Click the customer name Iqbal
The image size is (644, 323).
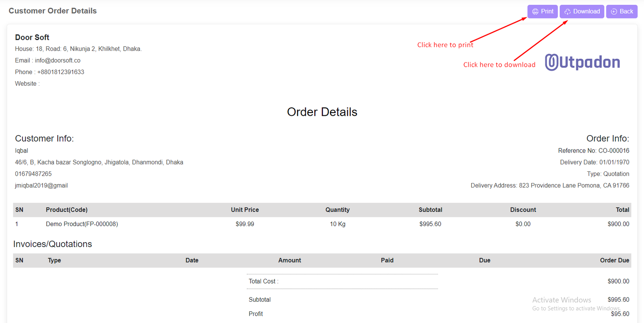tap(22, 150)
